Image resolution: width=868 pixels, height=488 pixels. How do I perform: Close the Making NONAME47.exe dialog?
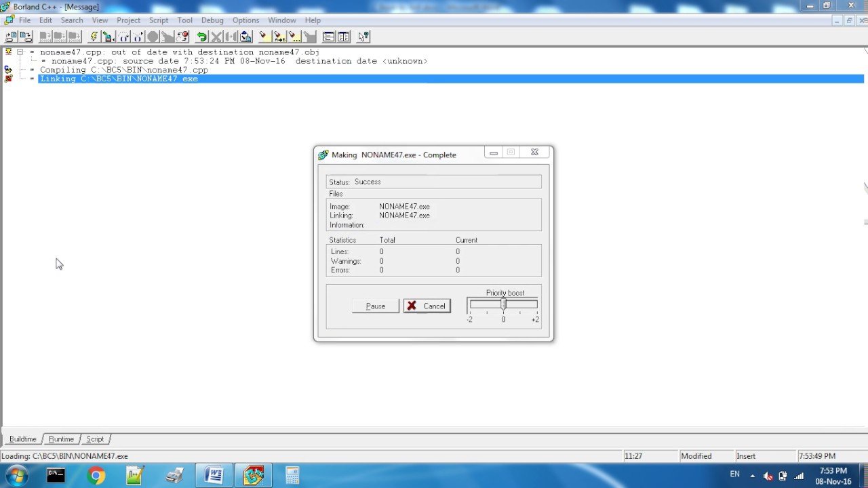534,153
